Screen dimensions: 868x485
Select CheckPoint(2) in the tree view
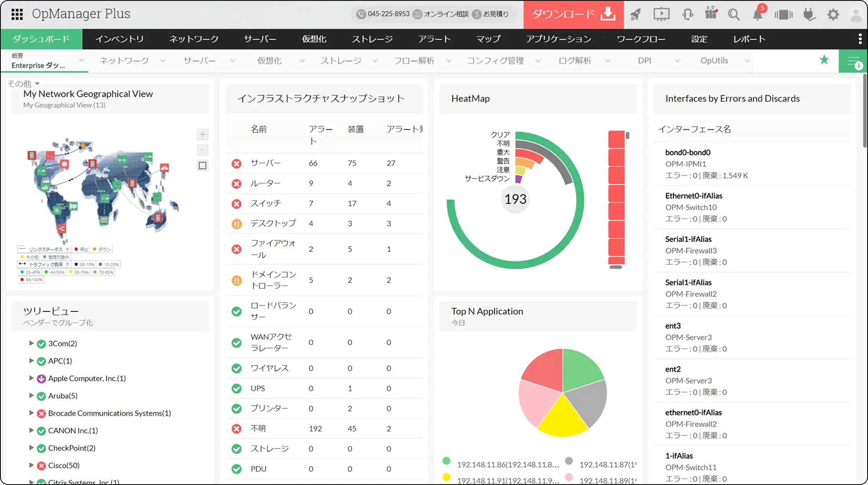coord(72,448)
